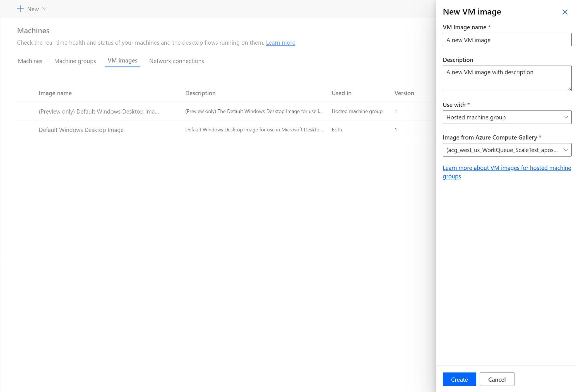The width and height of the screenshot is (577, 392).
Task: Select Default Windows Desktop Image row
Action: pyautogui.click(x=214, y=129)
